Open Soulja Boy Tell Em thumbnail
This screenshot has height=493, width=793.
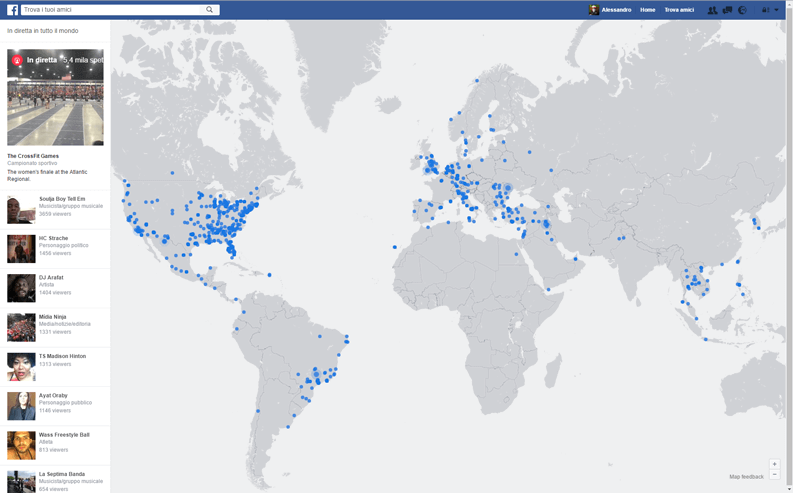tap(21, 209)
